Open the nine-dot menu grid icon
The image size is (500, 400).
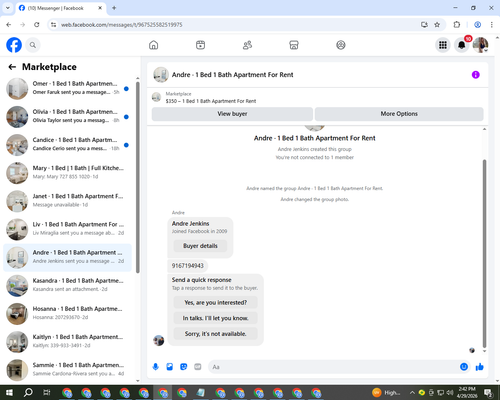pyautogui.click(x=443, y=45)
